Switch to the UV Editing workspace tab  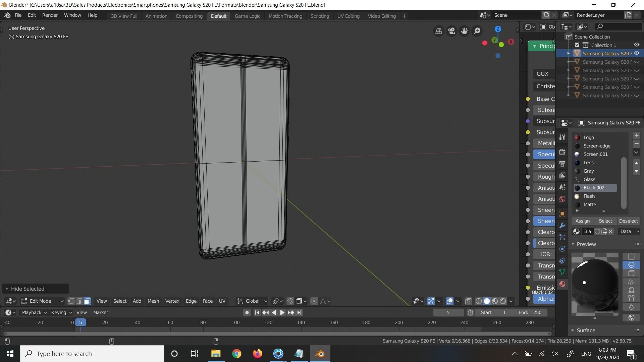click(x=348, y=16)
